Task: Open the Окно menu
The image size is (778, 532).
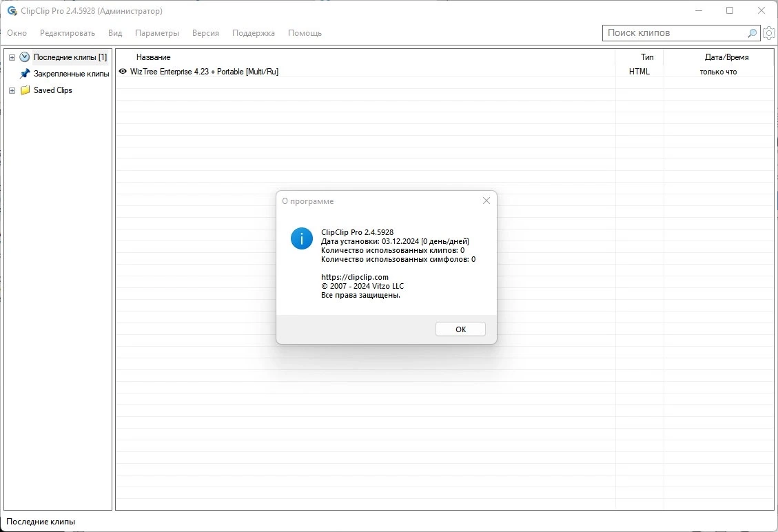Action: tap(17, 33)
